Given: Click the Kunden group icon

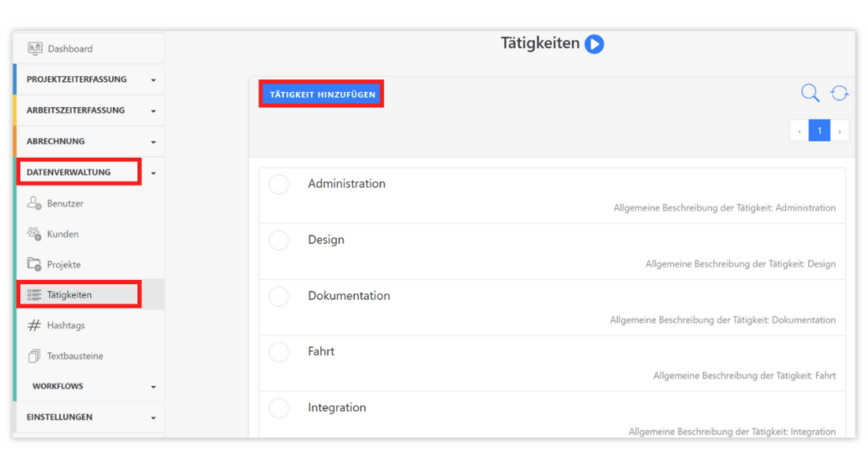Looking at the screenshot, I should (x=35, y=234).
